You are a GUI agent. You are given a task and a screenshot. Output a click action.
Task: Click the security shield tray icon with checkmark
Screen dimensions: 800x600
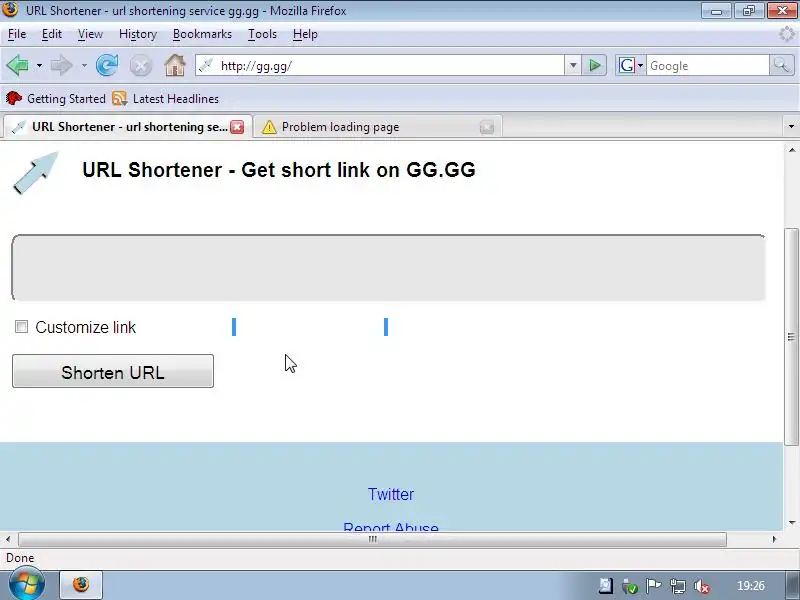(x=630, y=587)
